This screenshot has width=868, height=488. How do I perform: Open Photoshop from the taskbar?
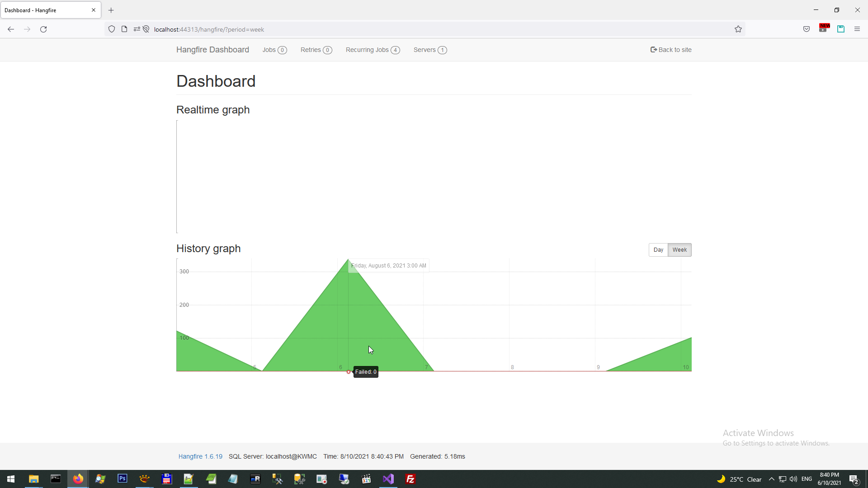point(122,479)
